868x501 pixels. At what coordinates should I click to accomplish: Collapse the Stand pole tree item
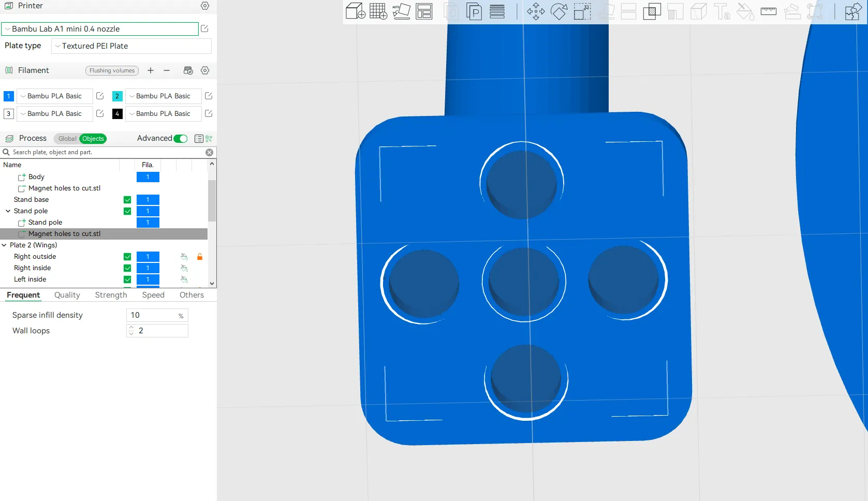pos(8,211)
